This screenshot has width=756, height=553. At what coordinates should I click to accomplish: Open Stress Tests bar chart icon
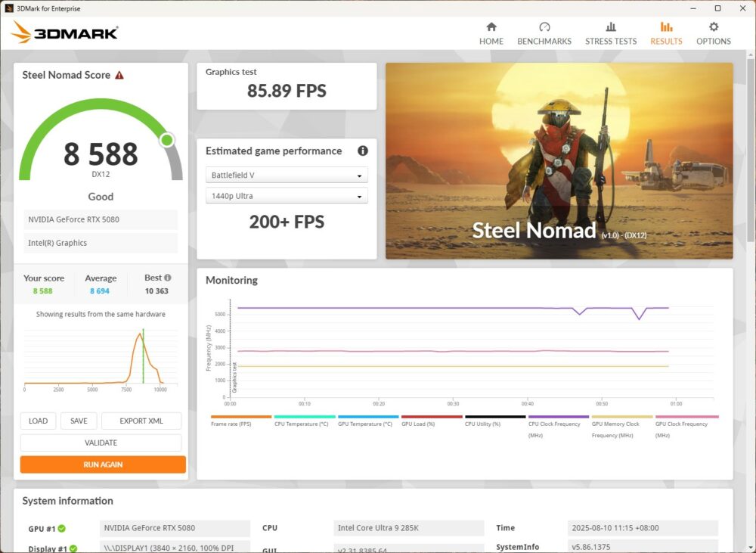pyautogui.click(x=611, y=27)
